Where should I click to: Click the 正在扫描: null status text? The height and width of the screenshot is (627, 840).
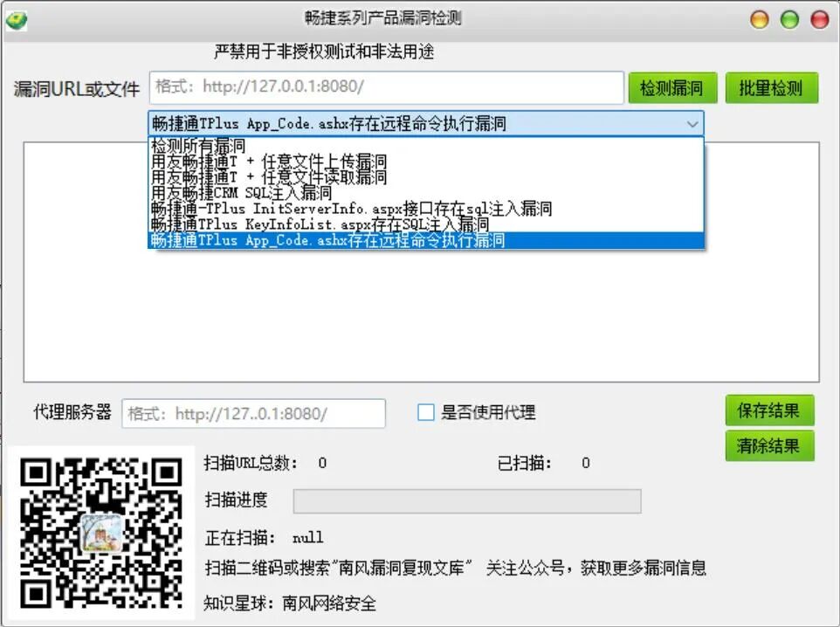pyautogui.click(x=264, y=538)
